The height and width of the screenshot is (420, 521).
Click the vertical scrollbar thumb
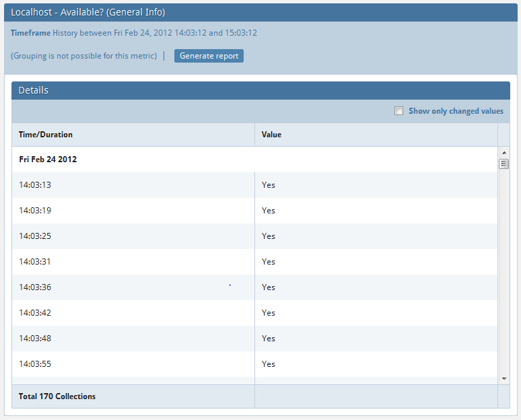click(x=504, y=164)
